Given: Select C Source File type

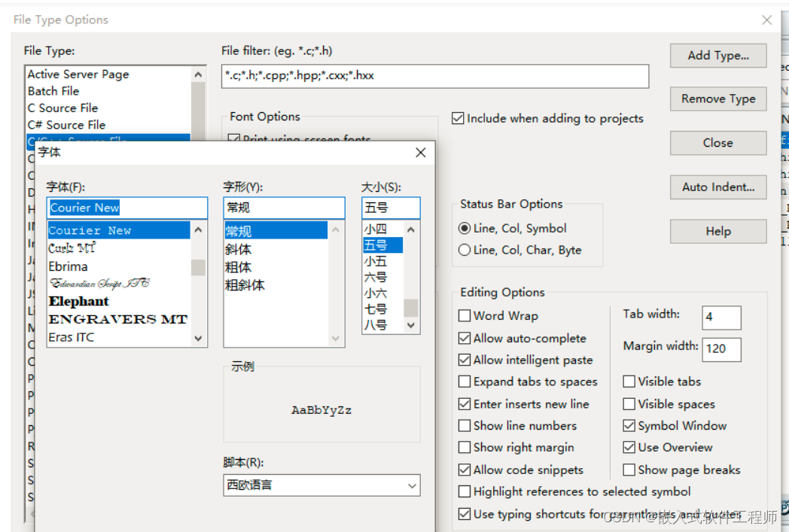Looking at the screenshot, I should click(108, 108).
